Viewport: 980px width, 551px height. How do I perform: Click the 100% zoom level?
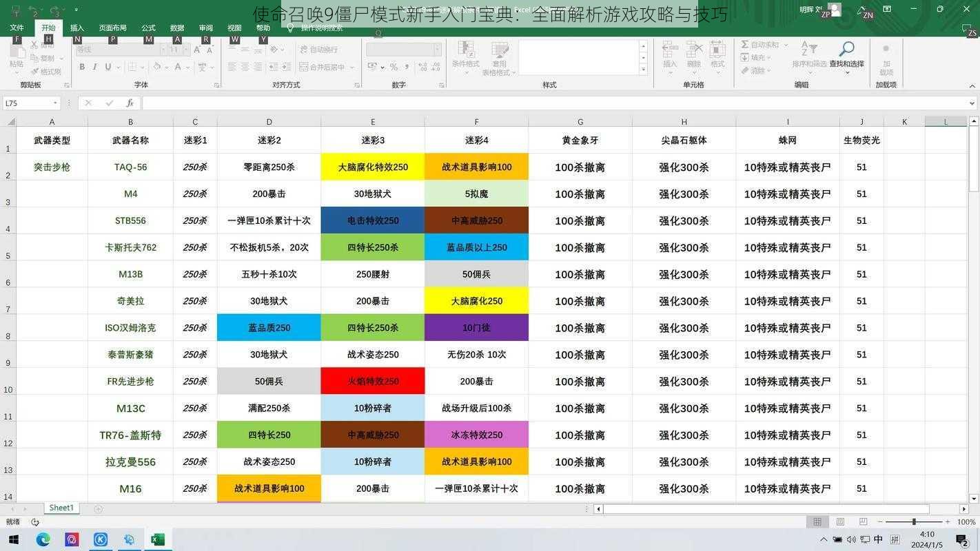point(966,522)
